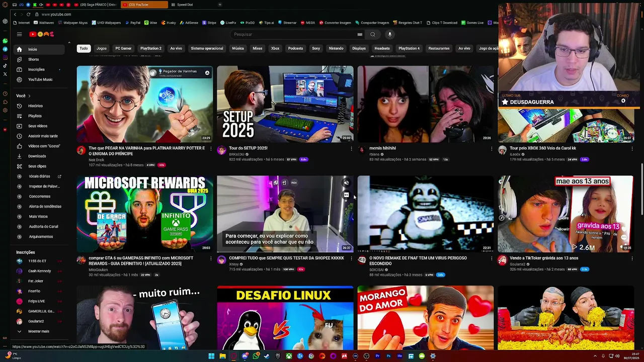Image resolution: width=644 pixels, height=362 pixels.
Task: Open the MICROSOFT REWARDS video thumbnail
Action: [x=145, y=214]
